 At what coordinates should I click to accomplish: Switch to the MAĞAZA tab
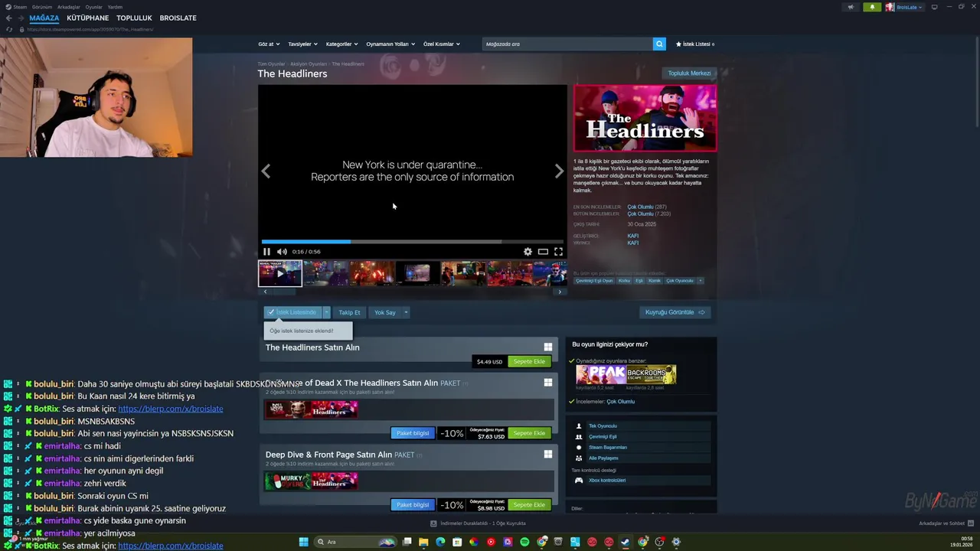tap(44, 18)
